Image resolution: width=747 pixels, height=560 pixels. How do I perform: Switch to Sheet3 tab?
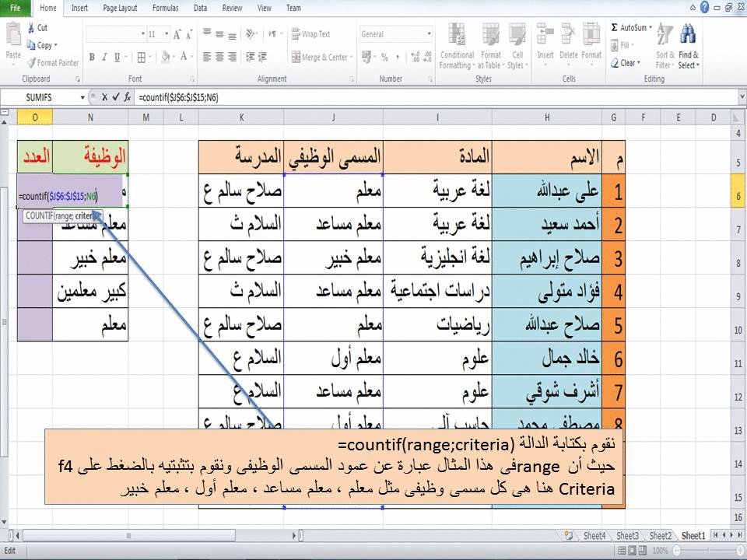pyautogui.click(x=627, y=536)
